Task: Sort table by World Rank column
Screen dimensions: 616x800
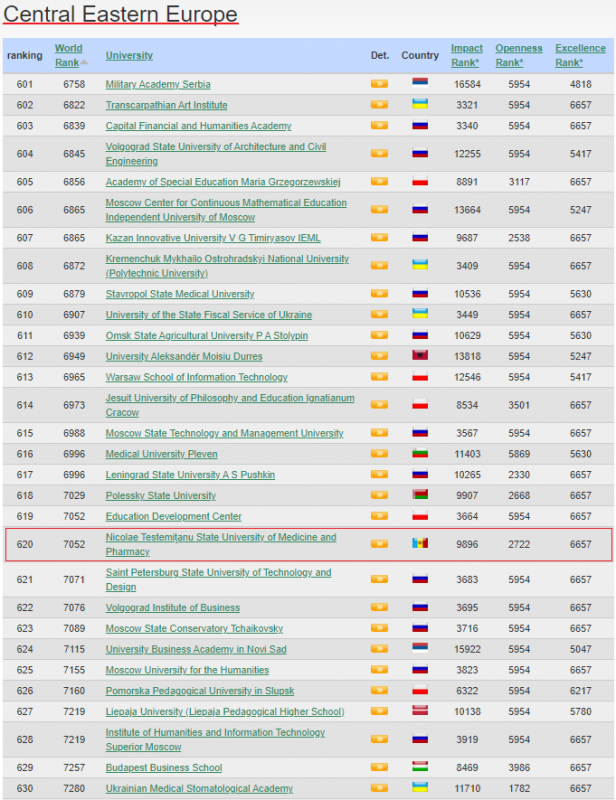Action: click(x=69, y=55)
